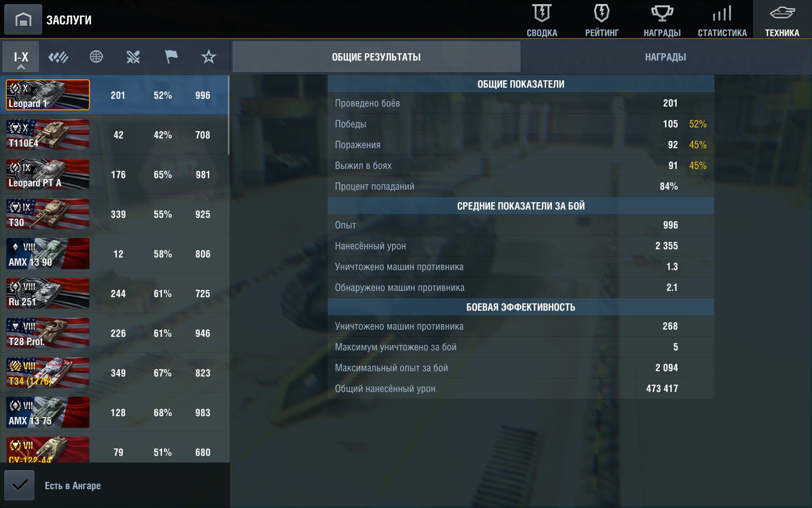The width and height of the screenshot is (812, 508).
Task: Select the T30 tank thumbnail
Action: coord(48,214)
